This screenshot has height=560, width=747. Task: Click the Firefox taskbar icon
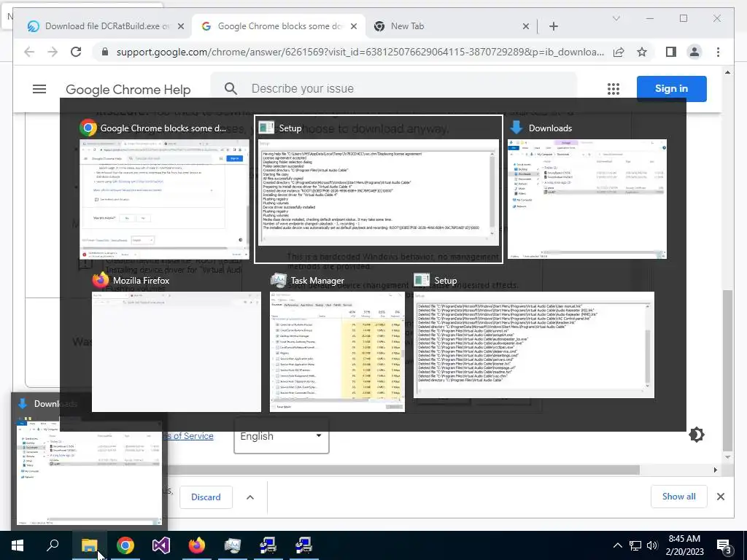[x=197, y=545]
